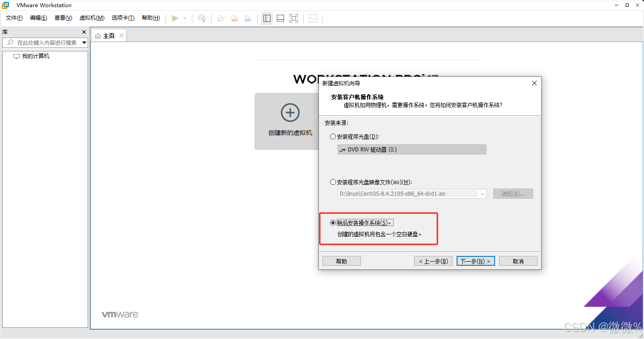Open the 查看(V) menu
Screen dimensions: 644x339
(63, 18)
